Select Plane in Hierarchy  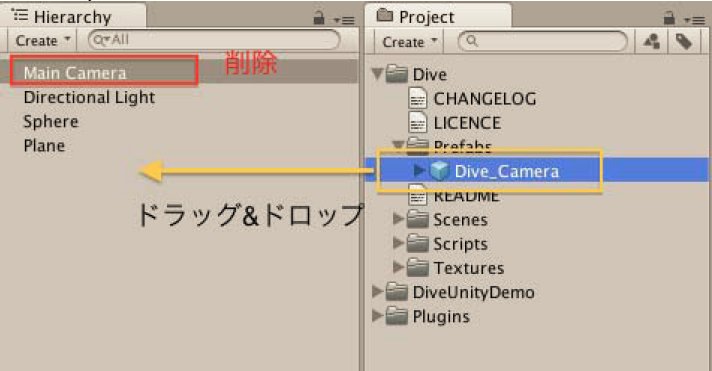(x=44, y=145)
